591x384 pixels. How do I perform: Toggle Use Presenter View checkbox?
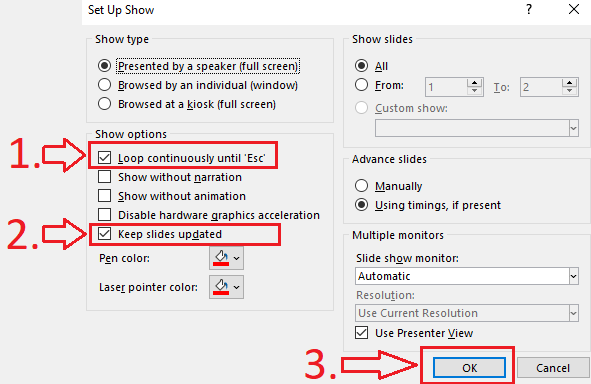tap(361, 333)
